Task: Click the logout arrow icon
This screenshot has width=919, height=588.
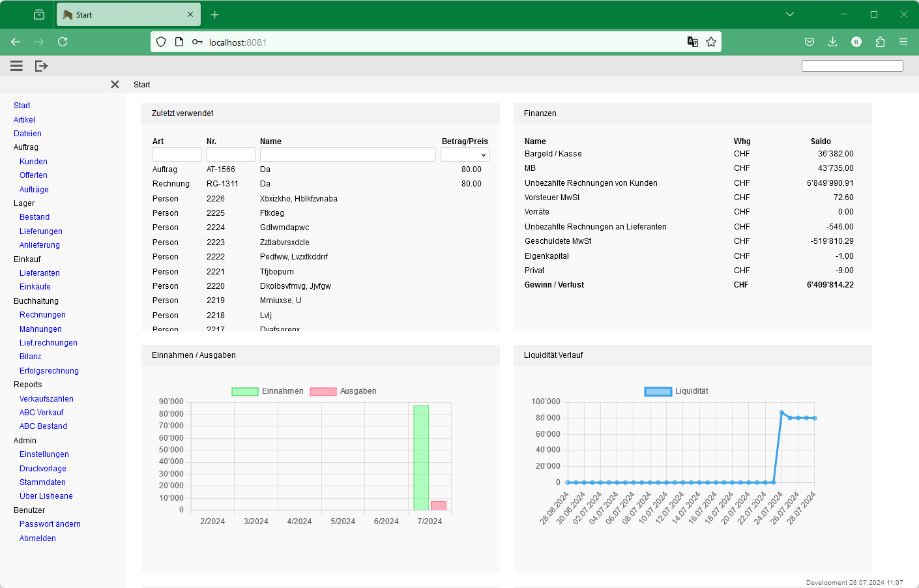Action: 41,66
